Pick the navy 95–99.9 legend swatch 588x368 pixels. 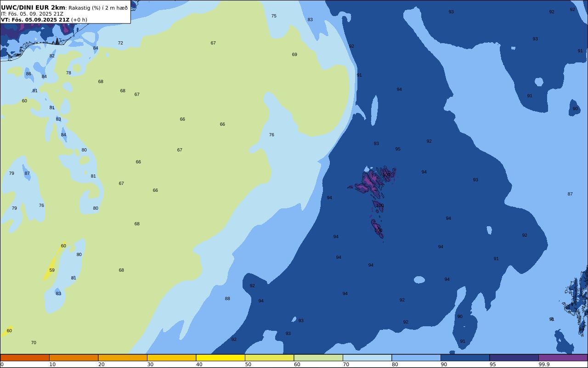pyautogui.click(x=514, y=357)
